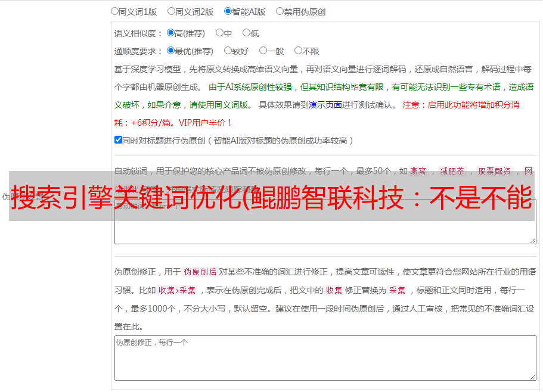
Task: Set 通顺度要求 to 一般
Action: [263, 51]
